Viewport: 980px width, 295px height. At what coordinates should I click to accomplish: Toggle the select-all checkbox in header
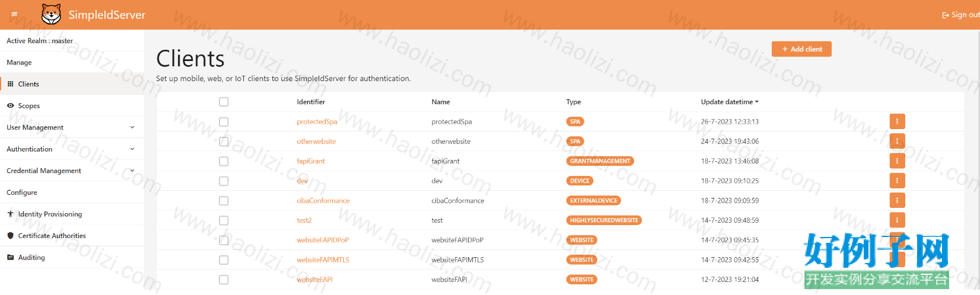tap(224, 102)
